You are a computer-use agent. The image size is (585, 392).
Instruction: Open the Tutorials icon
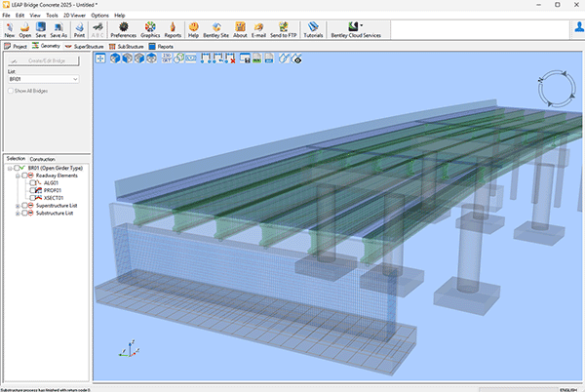pos(313,27)
